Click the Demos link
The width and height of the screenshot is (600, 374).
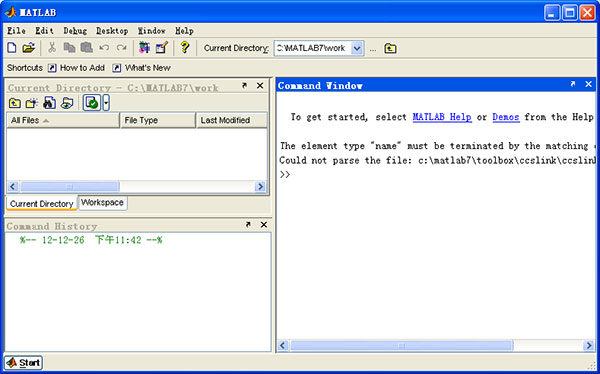506,117
